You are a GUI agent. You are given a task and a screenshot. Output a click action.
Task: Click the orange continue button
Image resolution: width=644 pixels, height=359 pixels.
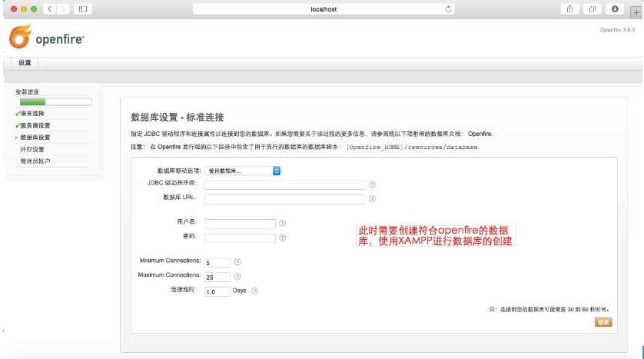pyautogui.click(x=603, y=322)
